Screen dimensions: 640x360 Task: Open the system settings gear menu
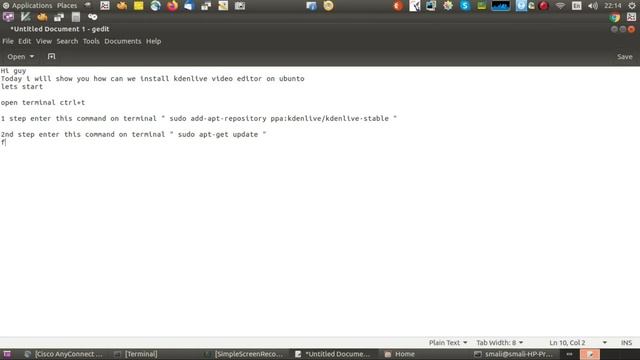(632, 6)
